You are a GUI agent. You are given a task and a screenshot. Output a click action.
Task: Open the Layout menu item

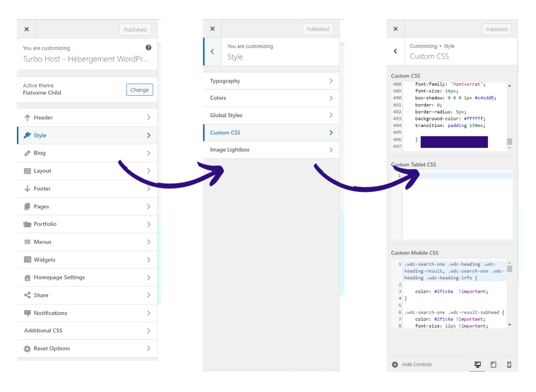[x=87, y=171]
